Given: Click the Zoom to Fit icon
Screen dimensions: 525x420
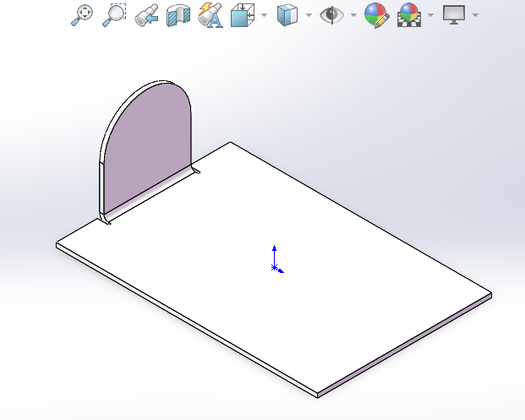Looking at the screenshot, I should pos(82,15).
